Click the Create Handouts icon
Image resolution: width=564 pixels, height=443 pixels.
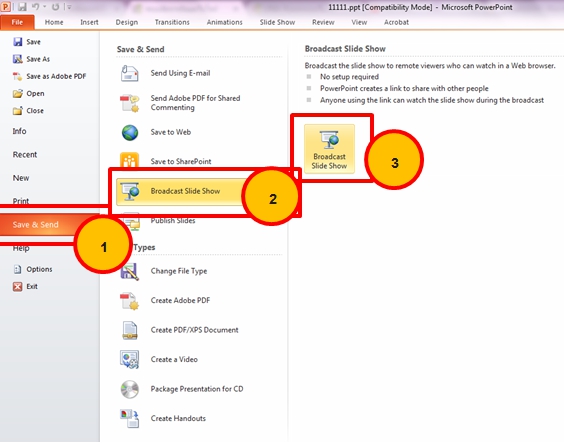point(130,419)
